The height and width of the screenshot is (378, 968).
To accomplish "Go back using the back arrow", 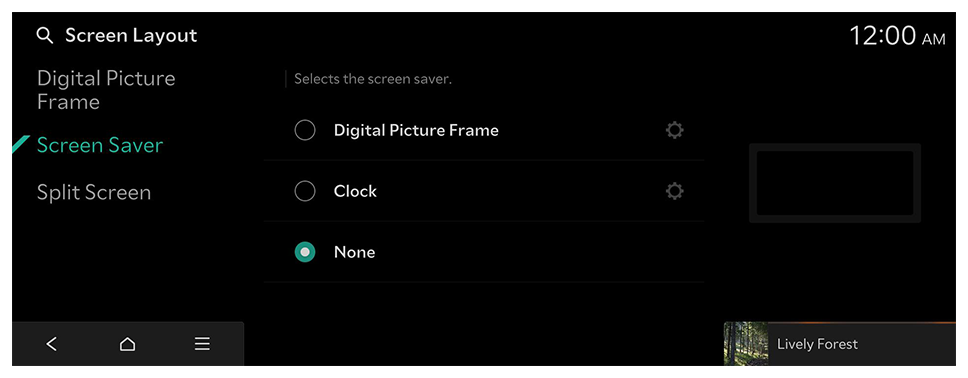I will pyautogui.click(x=52, y=344).
